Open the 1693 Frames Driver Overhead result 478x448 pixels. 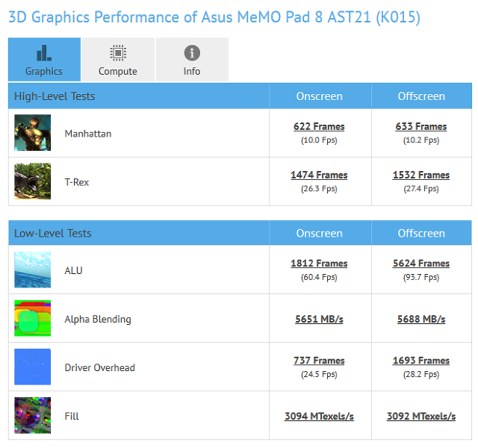pos(421,361)
